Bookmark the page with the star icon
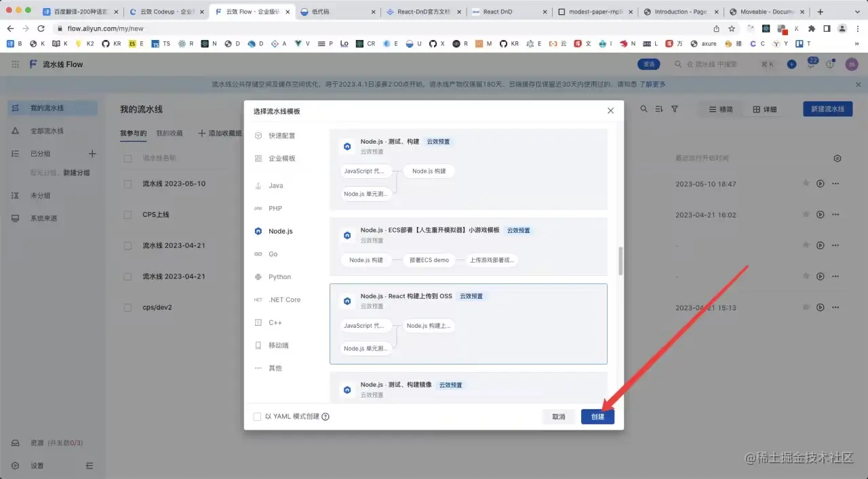 732,28
